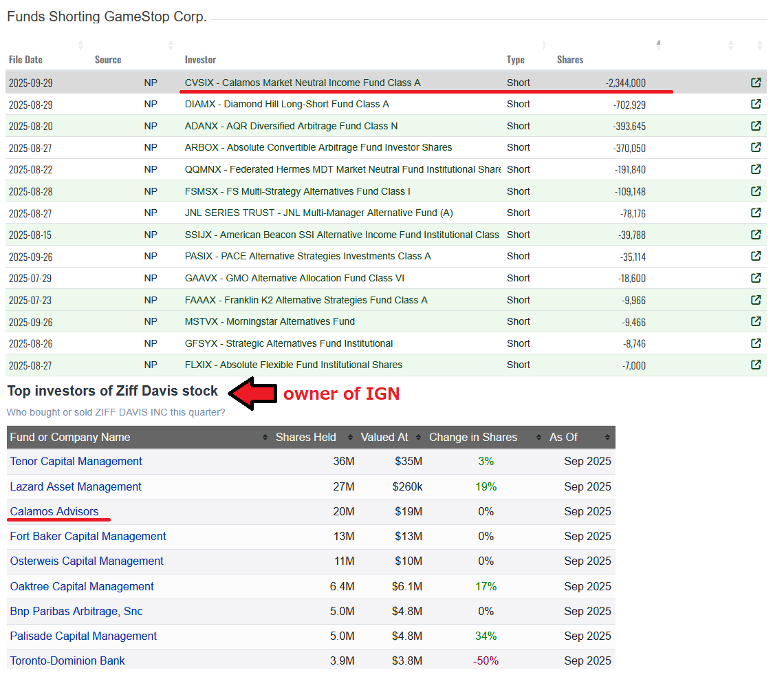Select the -702,929 shares value
The width and height of the screenshot is (784, 677).
[629, 105]
